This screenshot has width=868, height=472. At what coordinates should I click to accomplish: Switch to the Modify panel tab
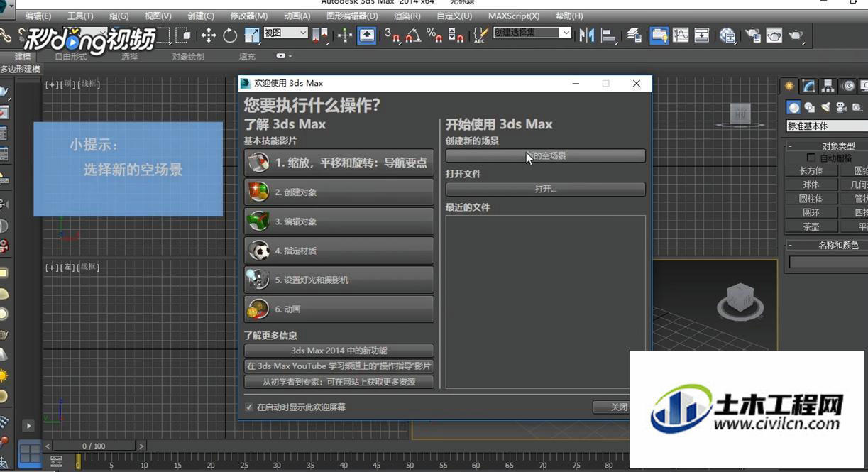(x=808, y=86)
